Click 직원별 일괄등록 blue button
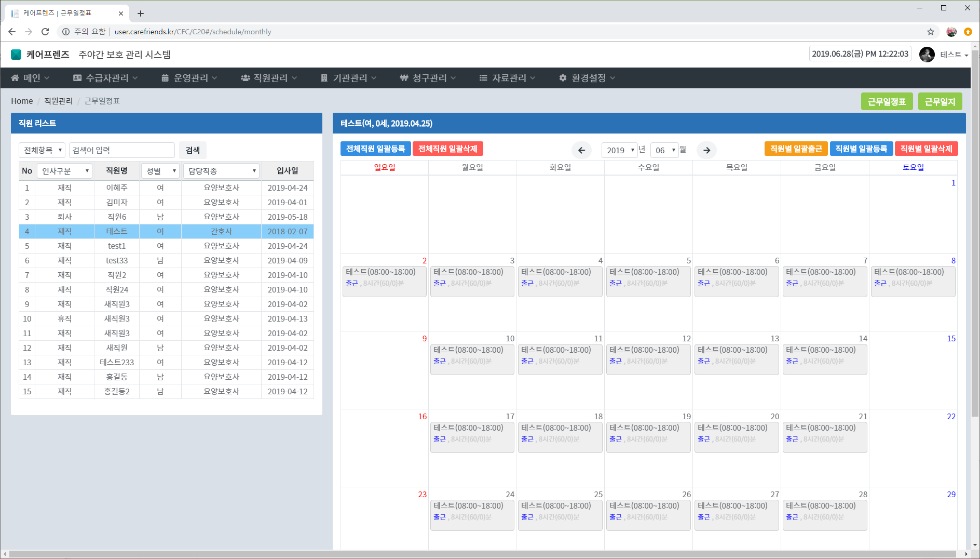Image resolution: width=980 pixels, height=559 pixels. click(861, 149)
